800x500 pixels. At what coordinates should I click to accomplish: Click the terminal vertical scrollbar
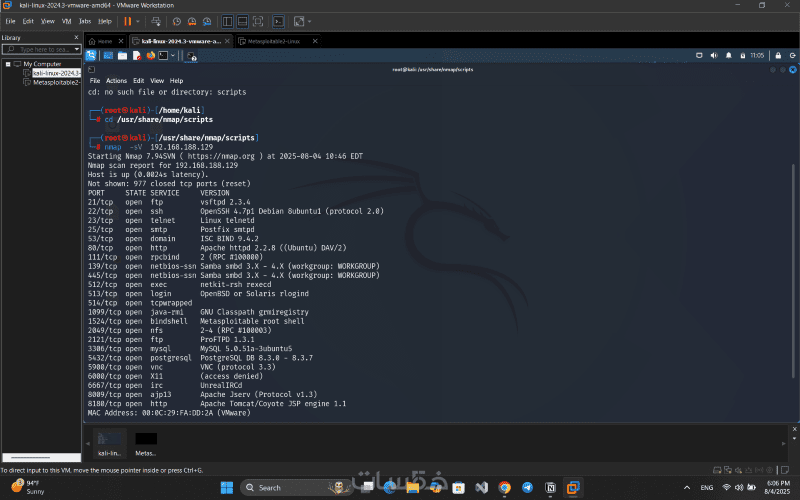tap(793, 270)
